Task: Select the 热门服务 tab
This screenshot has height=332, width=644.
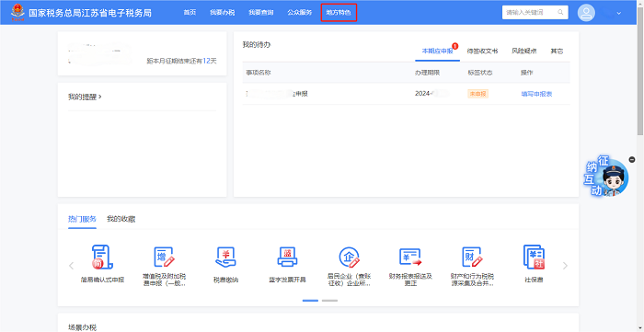Action: [82, 219]
